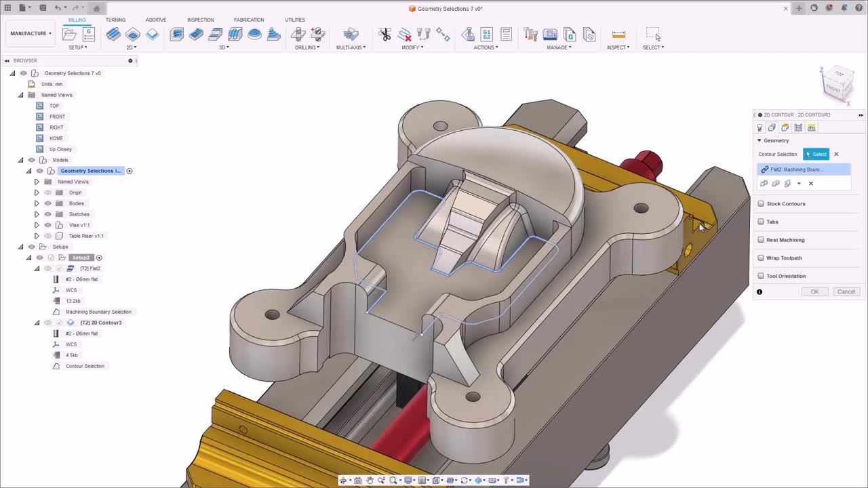Enable the Rest Machining checkbox
The image size is (868, 488).
[x=761, y=240]
